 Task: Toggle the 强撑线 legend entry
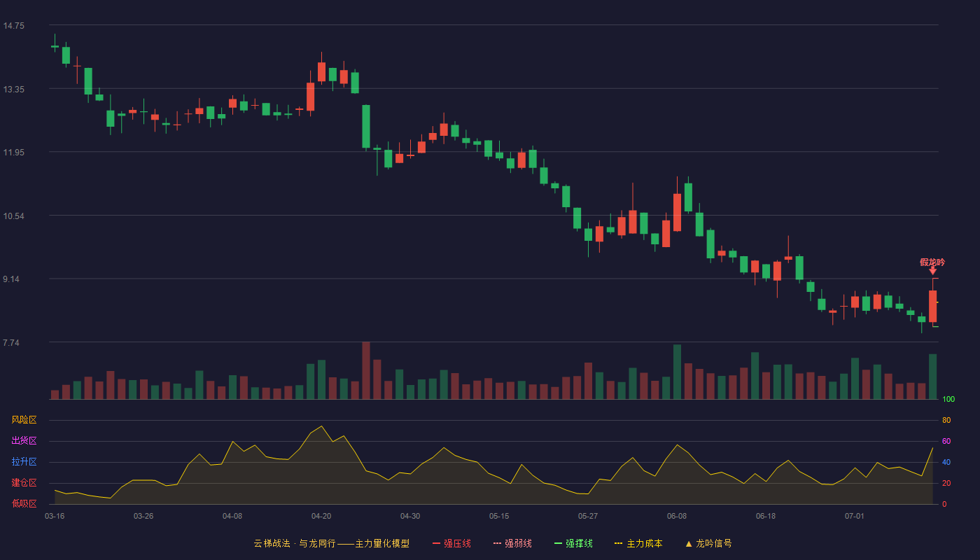point(573,543)
